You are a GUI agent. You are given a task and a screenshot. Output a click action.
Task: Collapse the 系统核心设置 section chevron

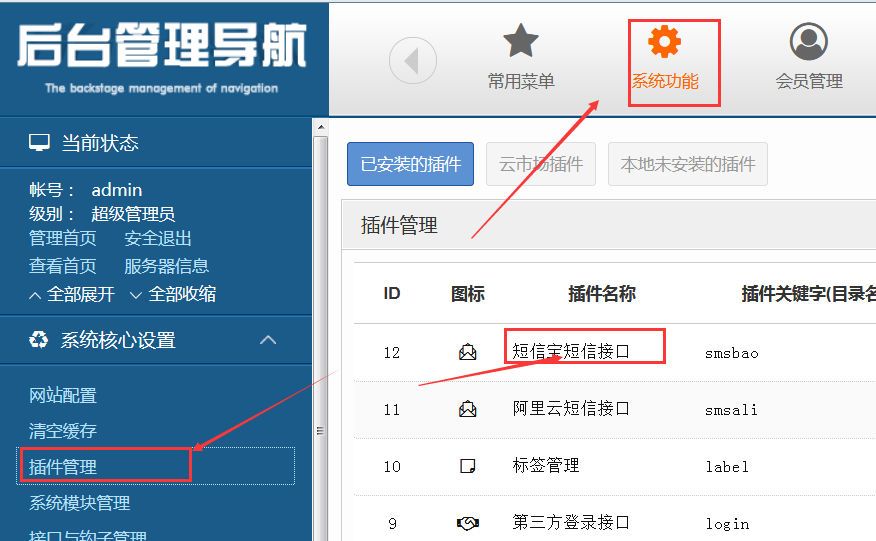coord(268,340)
